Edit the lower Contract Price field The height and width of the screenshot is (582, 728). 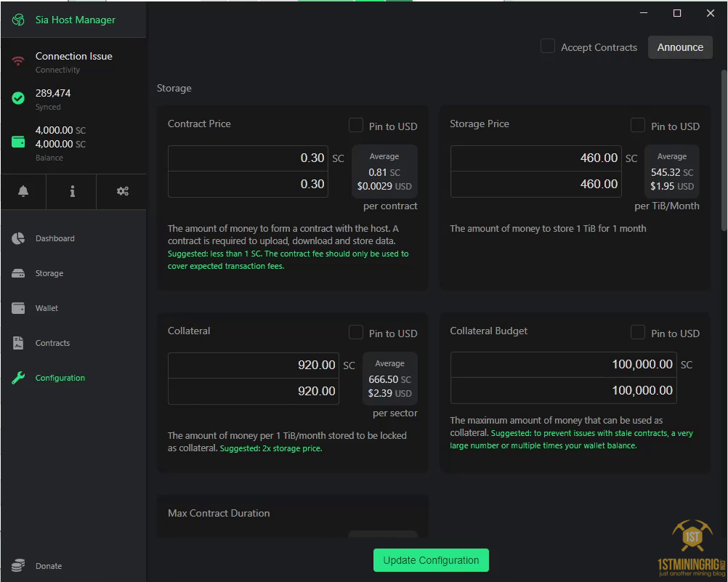pyautogui.click(x=248, y=184)
